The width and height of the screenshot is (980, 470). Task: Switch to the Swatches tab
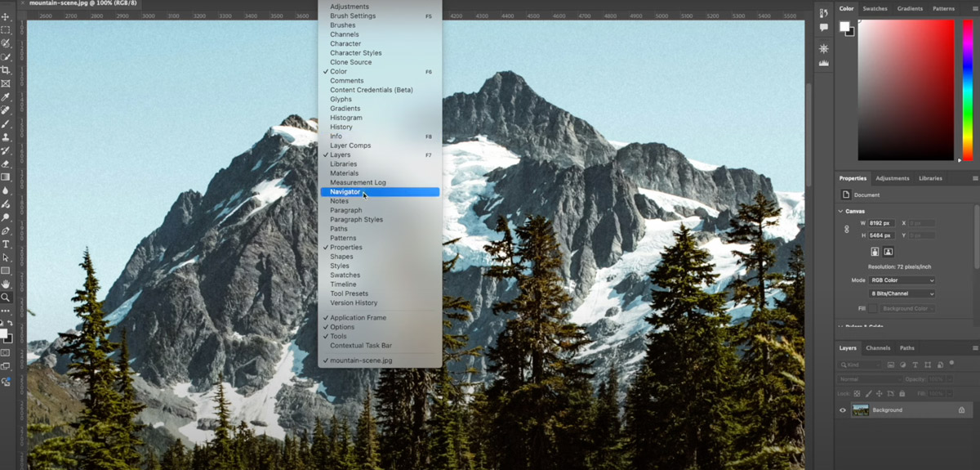tap(875, 9)
